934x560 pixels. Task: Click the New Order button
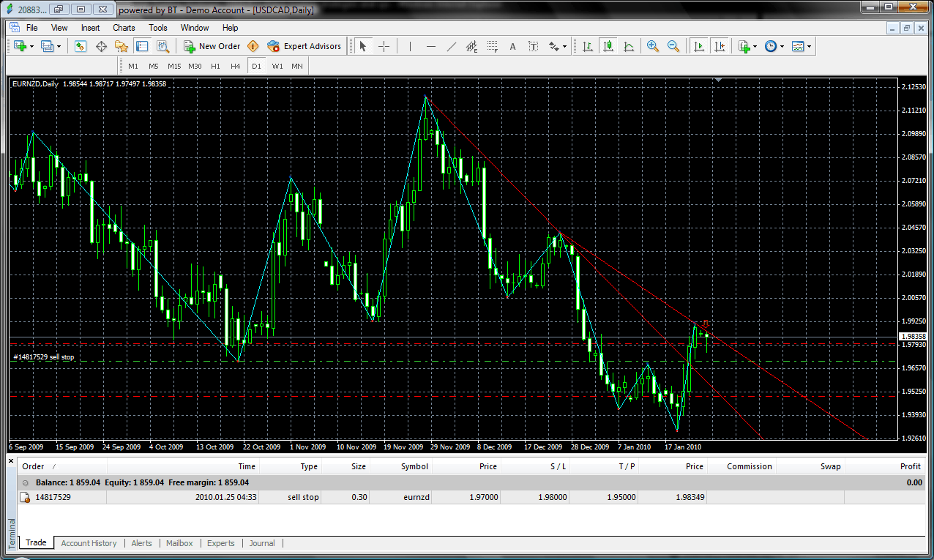[212, 46]
